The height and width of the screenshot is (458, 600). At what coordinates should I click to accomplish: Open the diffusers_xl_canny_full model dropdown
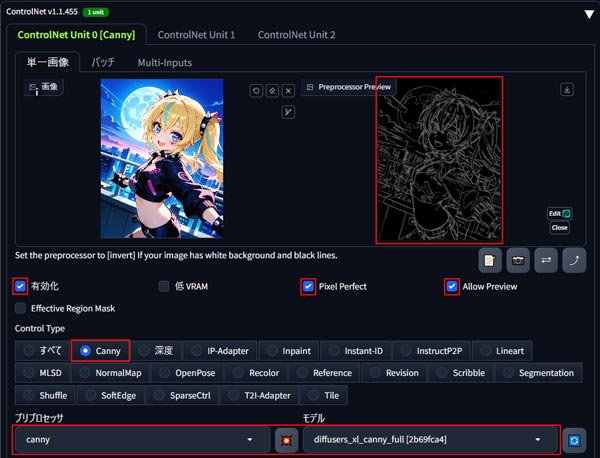(x=430, y=440)
